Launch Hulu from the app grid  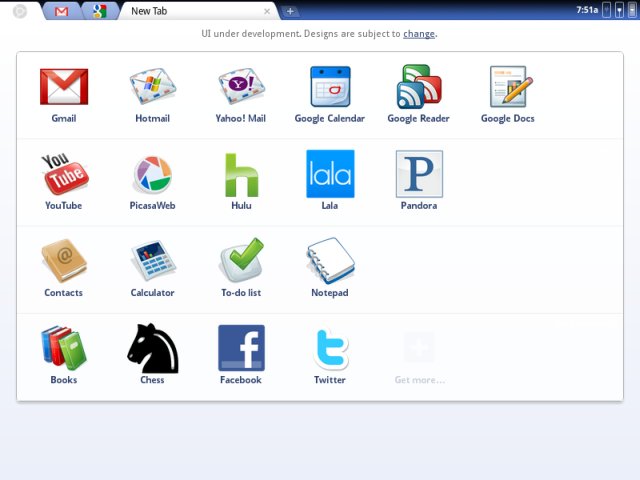coord(241,175)
